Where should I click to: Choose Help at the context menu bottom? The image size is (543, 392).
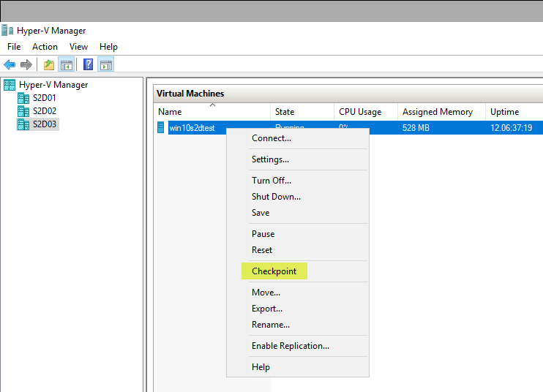click(298, 367)
